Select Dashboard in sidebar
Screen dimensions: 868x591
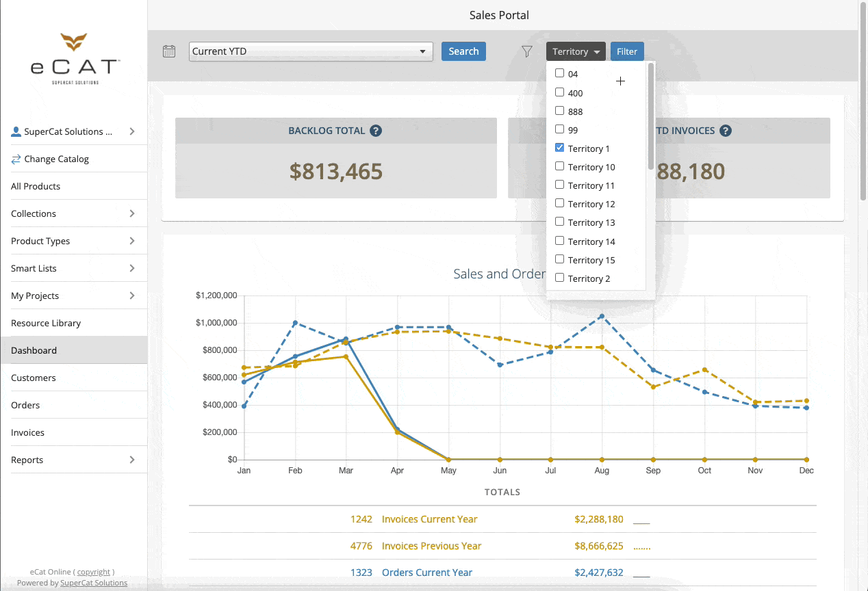pyautogui.click(x=74, y=350)
